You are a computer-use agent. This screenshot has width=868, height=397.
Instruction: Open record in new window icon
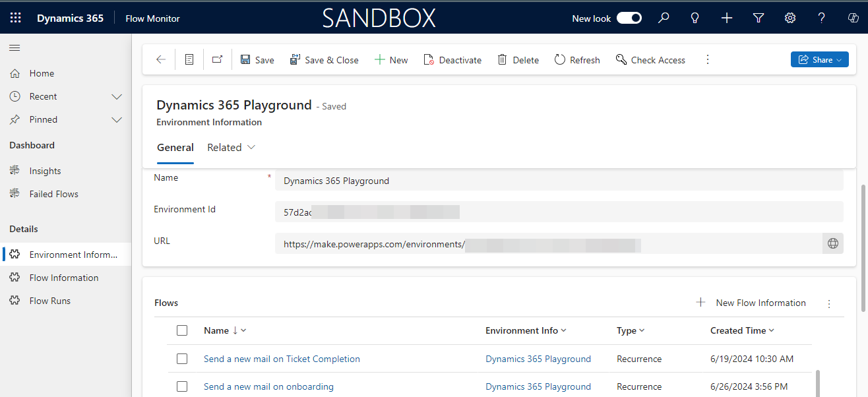pyautogui.click(x=217, y=60)
